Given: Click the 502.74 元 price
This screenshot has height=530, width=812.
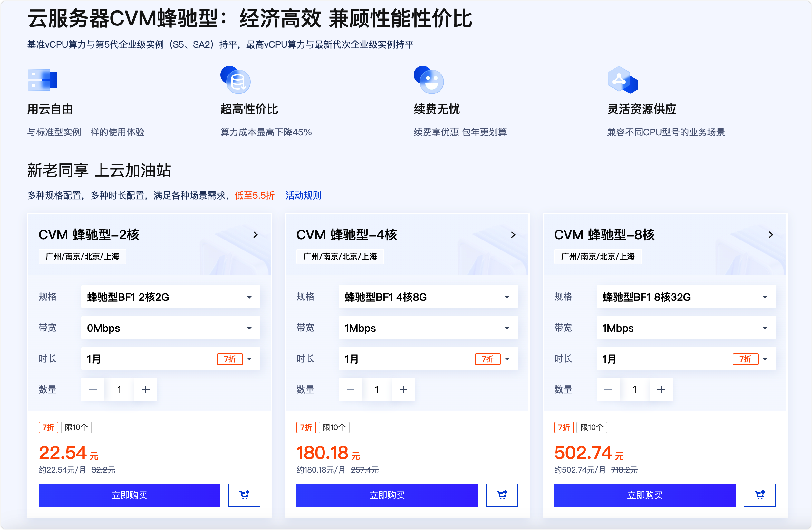Looking at the screenshot, I should point(589,453).
